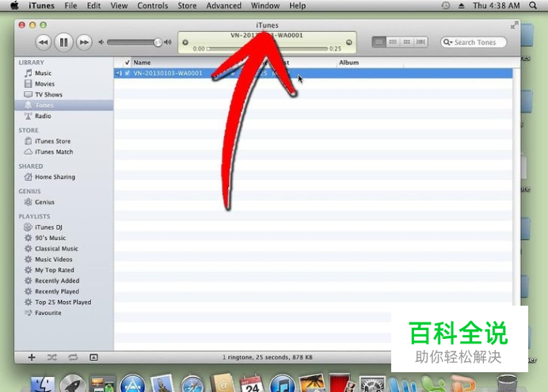Image resolution: width=548 pixels, height=392 pixels.
Task: Open the Window menu
Action: coord(265,6)
